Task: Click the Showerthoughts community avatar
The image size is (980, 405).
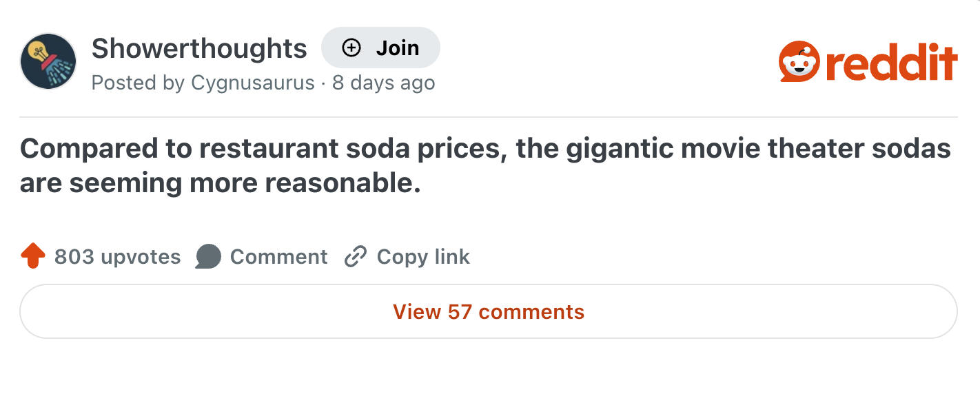Action: (x=48, y=61)
